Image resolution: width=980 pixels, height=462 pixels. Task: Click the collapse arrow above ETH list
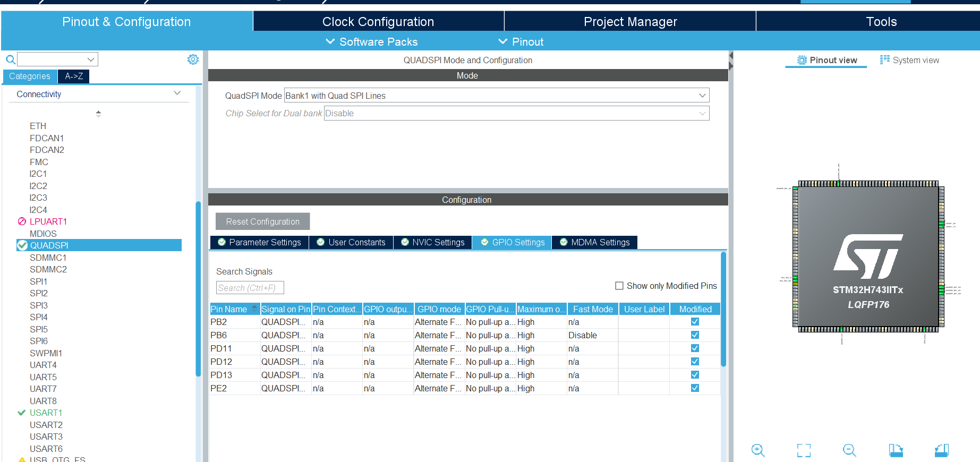pyautogui.click(x=98, y=114)
